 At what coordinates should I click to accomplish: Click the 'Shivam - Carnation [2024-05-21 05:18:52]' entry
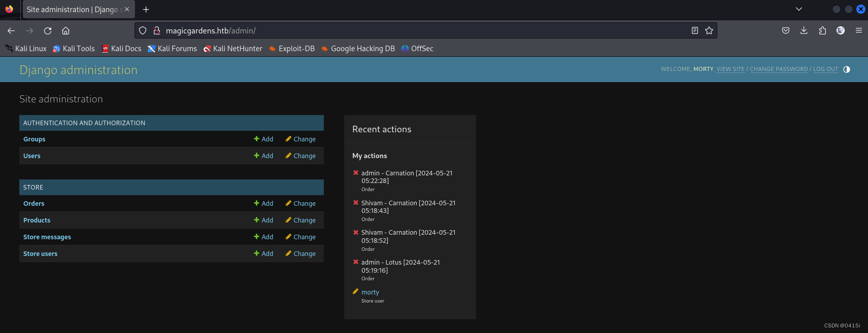tap(408, 236)
